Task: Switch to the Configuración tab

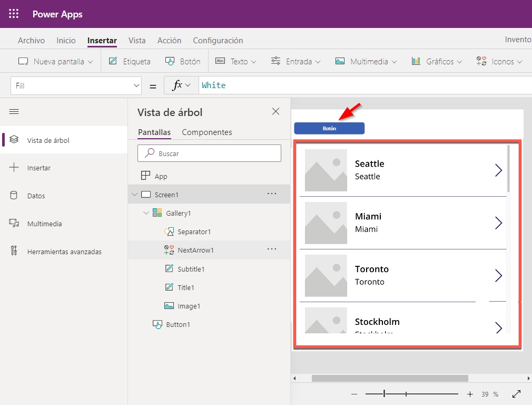Action: point(218,41)
